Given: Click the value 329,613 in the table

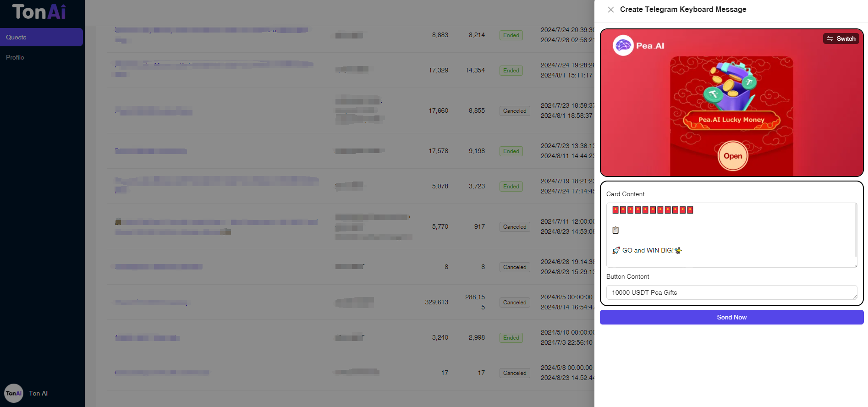Looking at the screenshot, I should click(x=437, y=302).
